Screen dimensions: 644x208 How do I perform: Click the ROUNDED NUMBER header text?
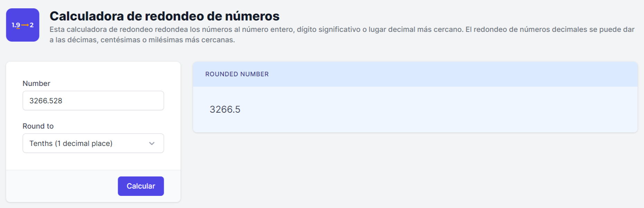click(237, 74)
